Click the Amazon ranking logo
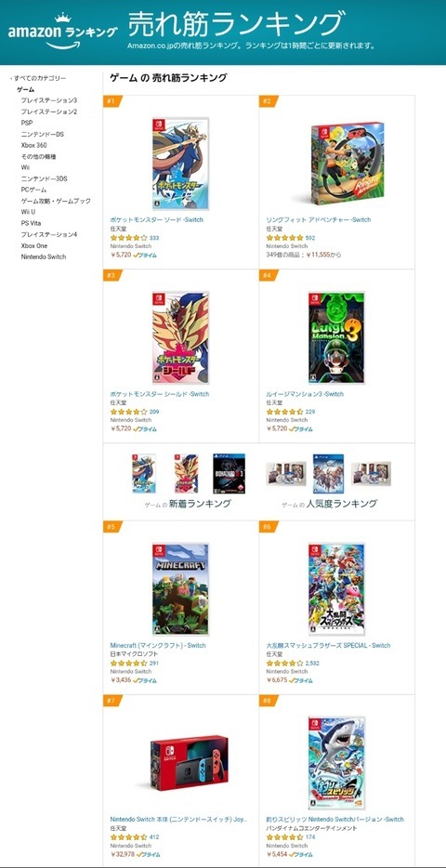446x868 pixels. point(62,33)
